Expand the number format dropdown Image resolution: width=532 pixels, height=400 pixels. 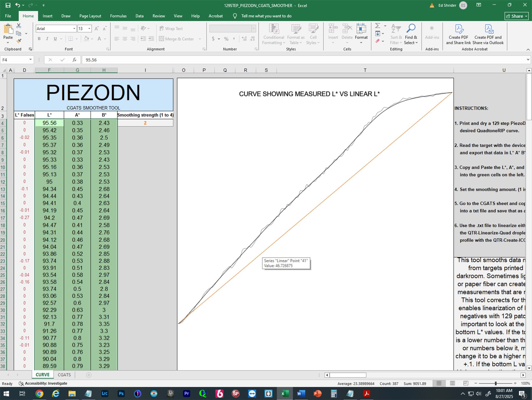[x=254, y=29]
